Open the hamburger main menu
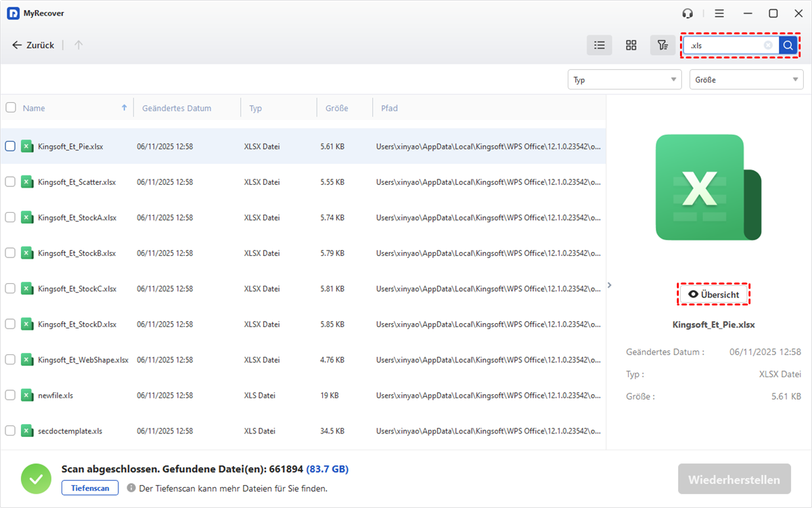The height and width of the screenshot is (508, 812). (x=719, y=14)
